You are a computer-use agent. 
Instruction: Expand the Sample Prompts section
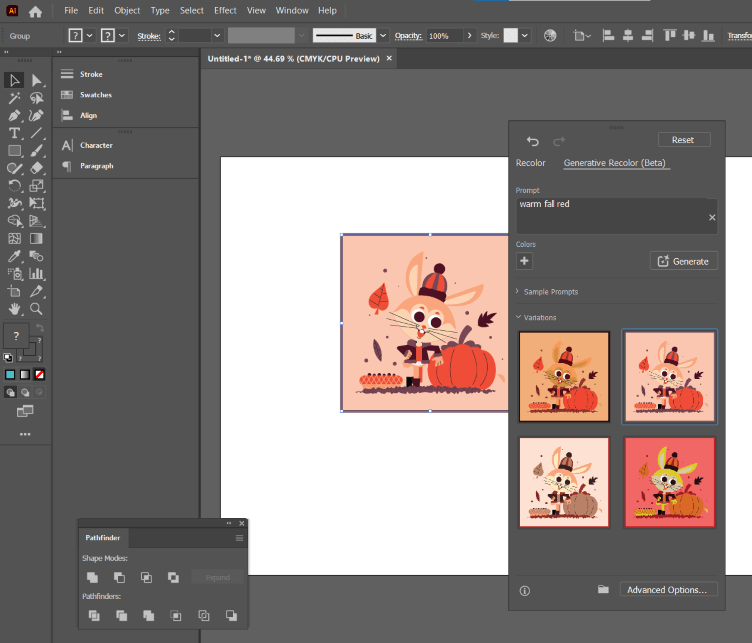[x=550, y=292]
